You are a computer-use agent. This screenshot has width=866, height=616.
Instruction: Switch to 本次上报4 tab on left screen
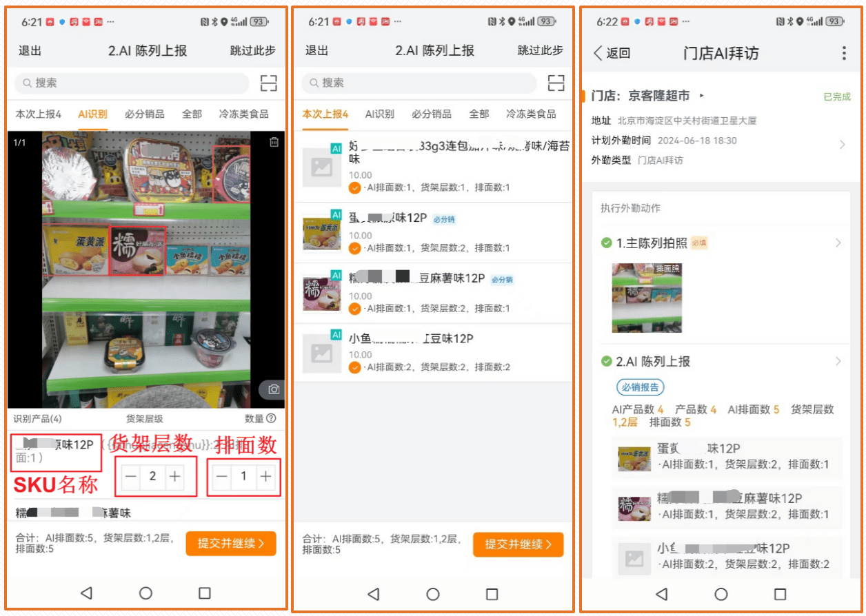coord(39,114)
